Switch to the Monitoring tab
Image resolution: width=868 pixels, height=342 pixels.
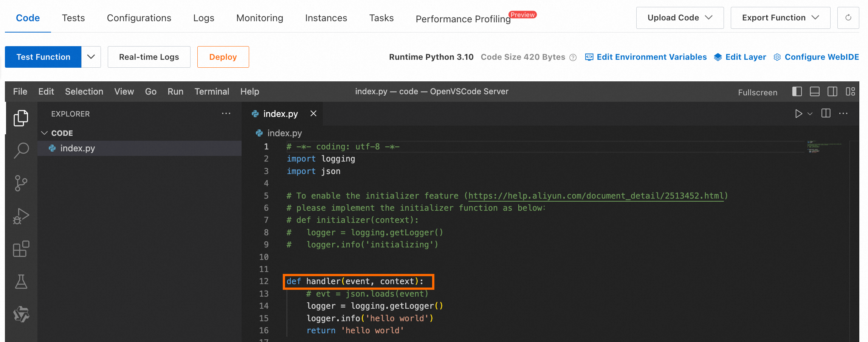tap(260, 18)
